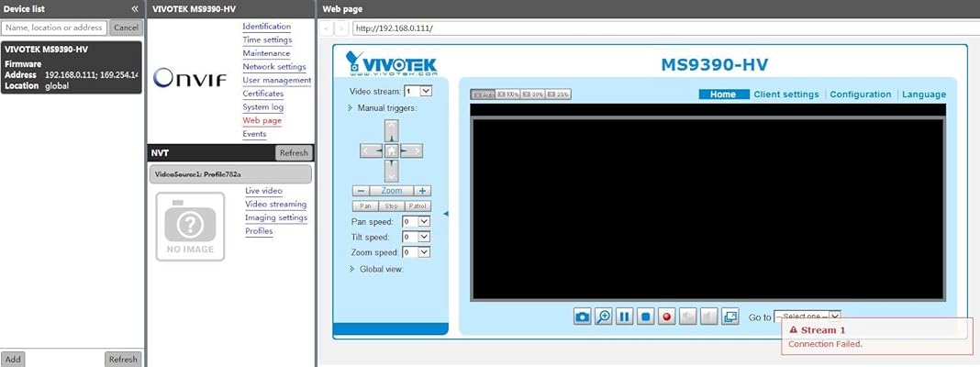Go forward in web page browser
Image resolution: width=980 pixels, height=367 pixels.
click(342, 28)
